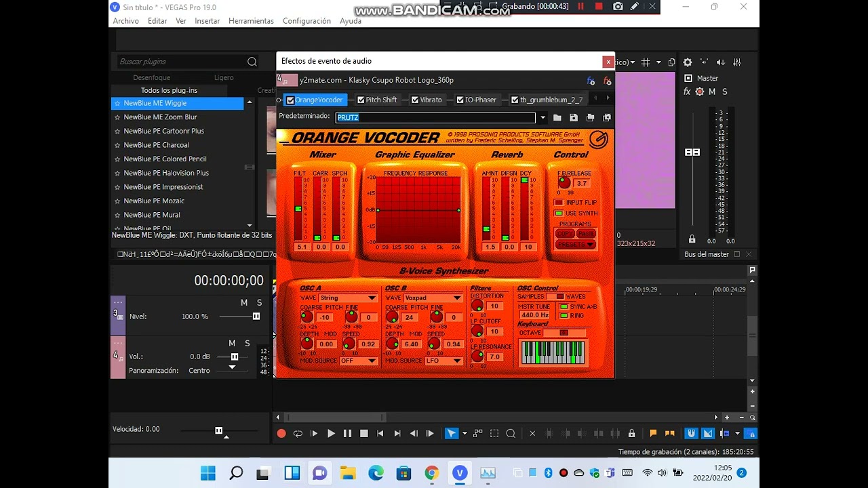
Task: Open Panorización Centro dropdown arrow
Action: coord(232,367)
